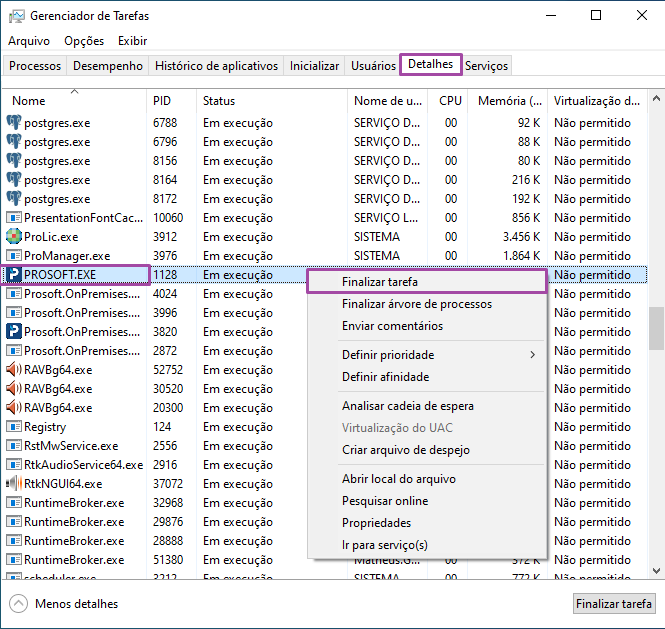
Task: Select PID cell 1128 of PROSOFT.EXE
Action: pyautogui.click(x=165, y=275)
